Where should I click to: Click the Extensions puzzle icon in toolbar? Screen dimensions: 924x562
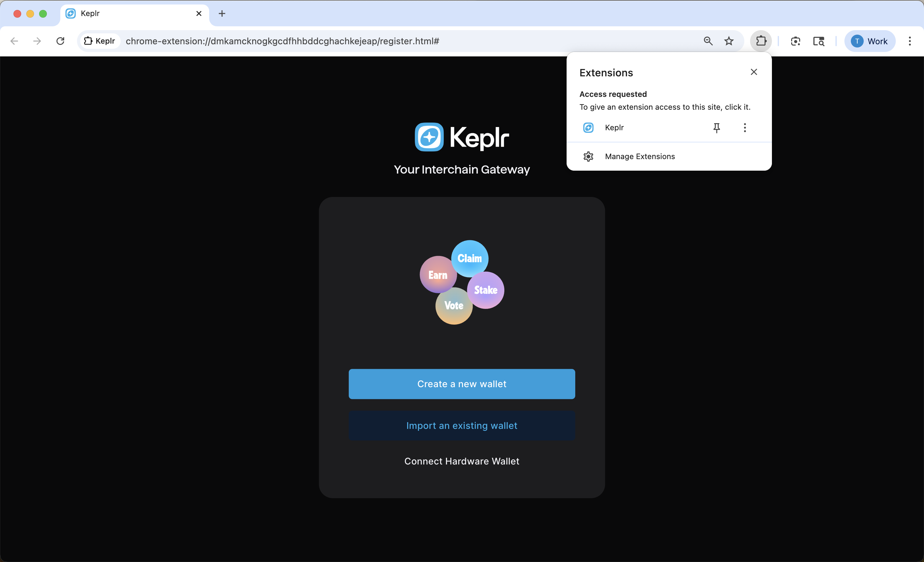pyautogui.click(x=761, y=41)
